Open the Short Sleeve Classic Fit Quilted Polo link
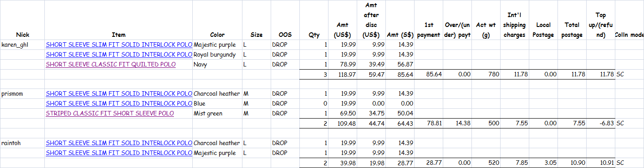The width and height of the screenshot is (644, 168). pos(111,64)
